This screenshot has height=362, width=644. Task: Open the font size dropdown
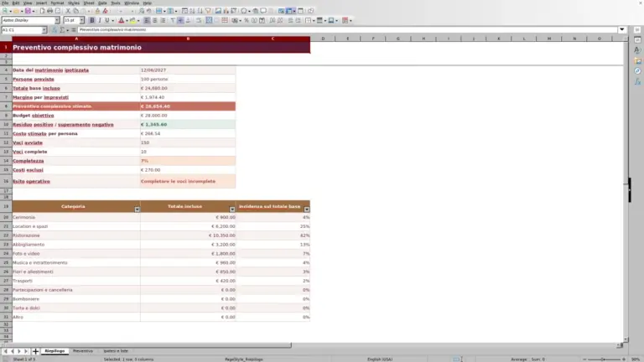coord(81,20)
